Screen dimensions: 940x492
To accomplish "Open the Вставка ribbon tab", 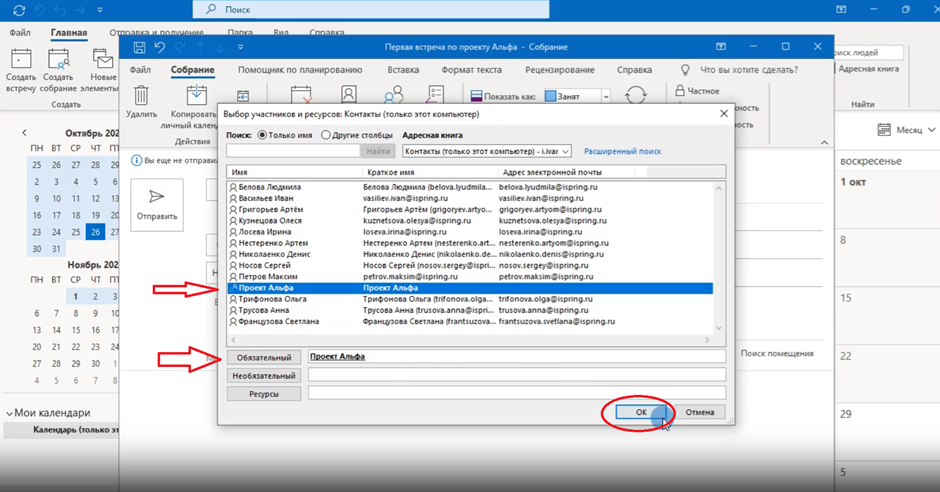I will pos(403,70).
